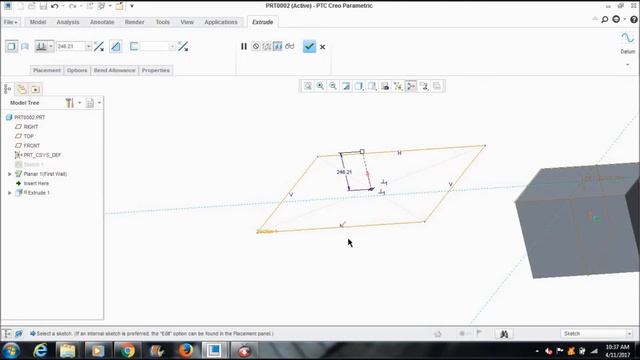Open the Options panel tab

[77, 70]
